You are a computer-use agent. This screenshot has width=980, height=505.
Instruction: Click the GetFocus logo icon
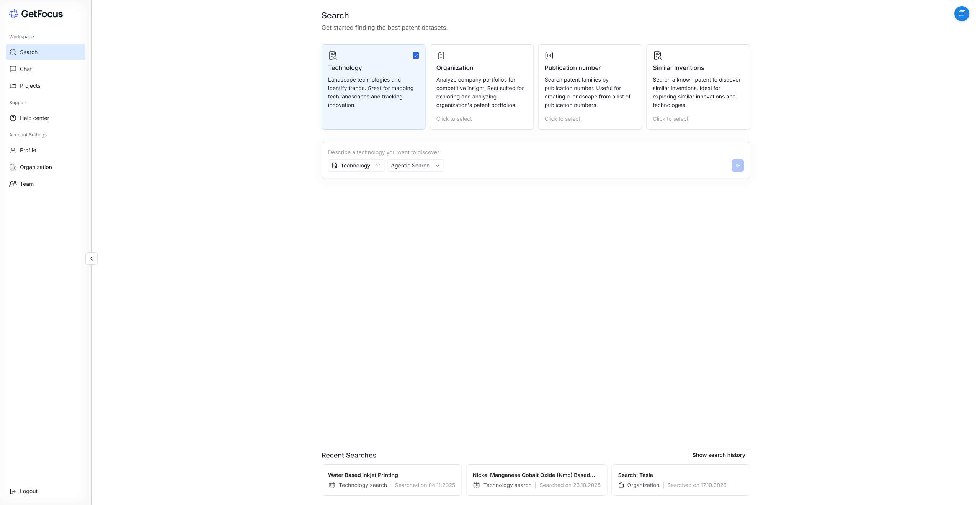(14, 14)
